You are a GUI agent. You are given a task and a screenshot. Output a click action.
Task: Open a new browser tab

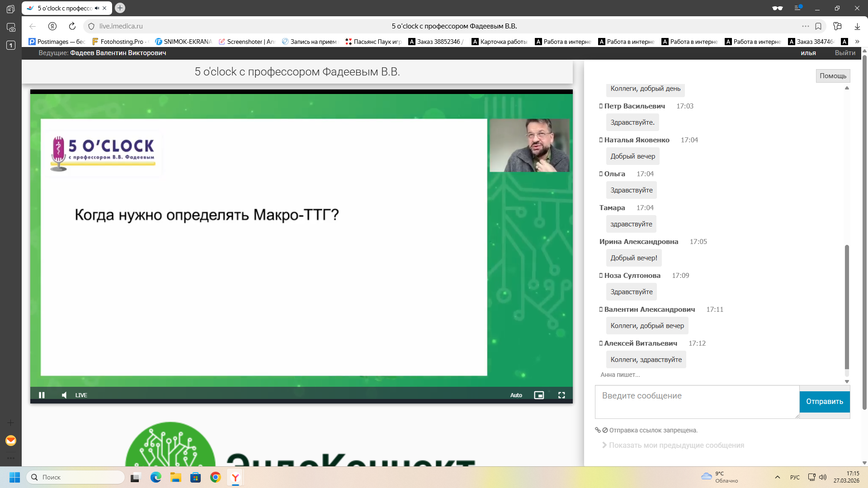(x=120, y=8)
